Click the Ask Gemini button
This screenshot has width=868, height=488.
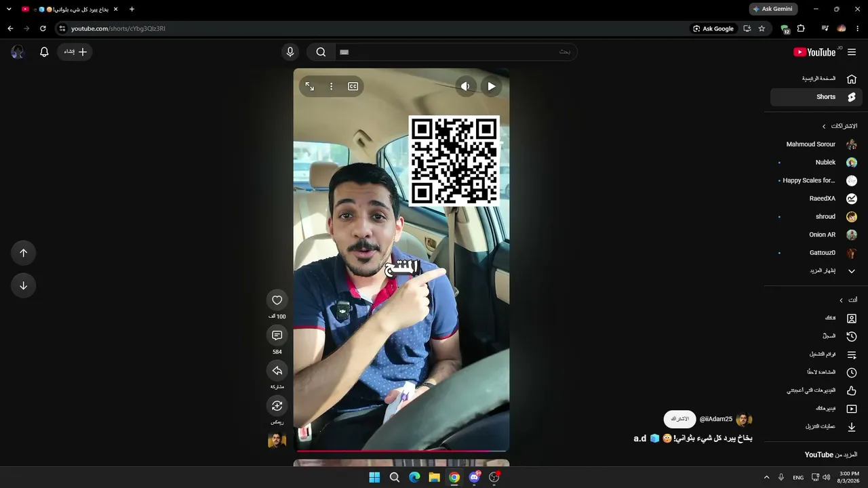pos(773,9)
